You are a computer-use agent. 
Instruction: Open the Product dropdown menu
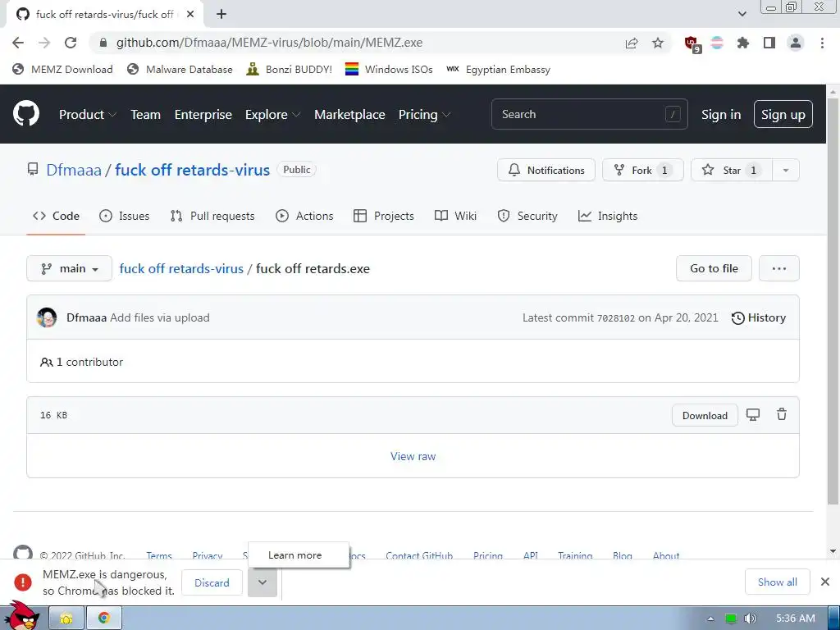coord(88,115)
